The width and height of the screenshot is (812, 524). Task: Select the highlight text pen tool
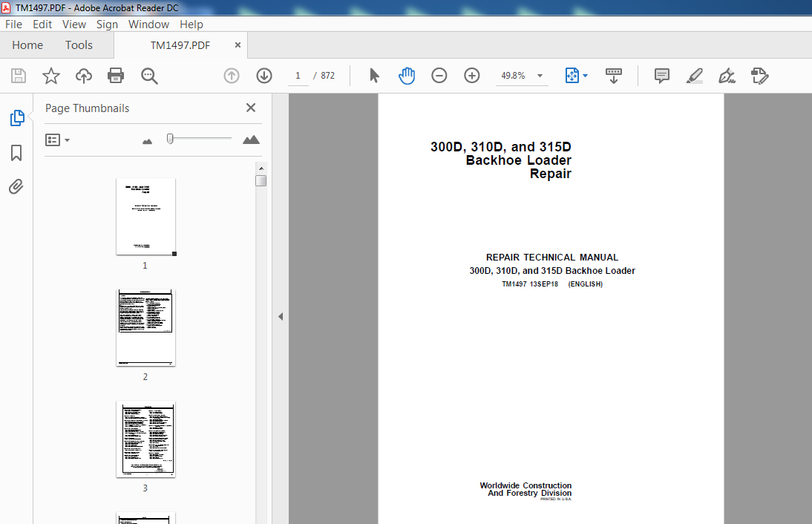(x=695, y=76)
